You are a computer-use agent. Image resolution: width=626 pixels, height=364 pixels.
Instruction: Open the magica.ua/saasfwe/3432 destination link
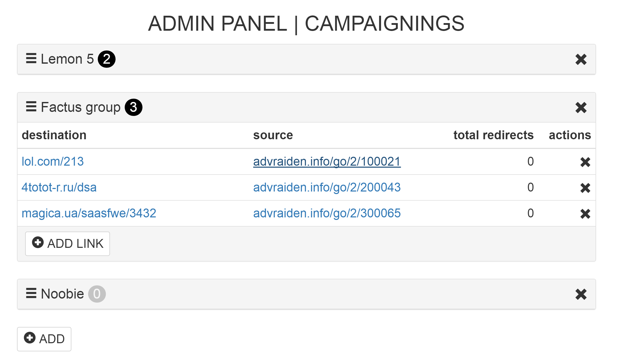pyautogui.click(x=89, y=213)
